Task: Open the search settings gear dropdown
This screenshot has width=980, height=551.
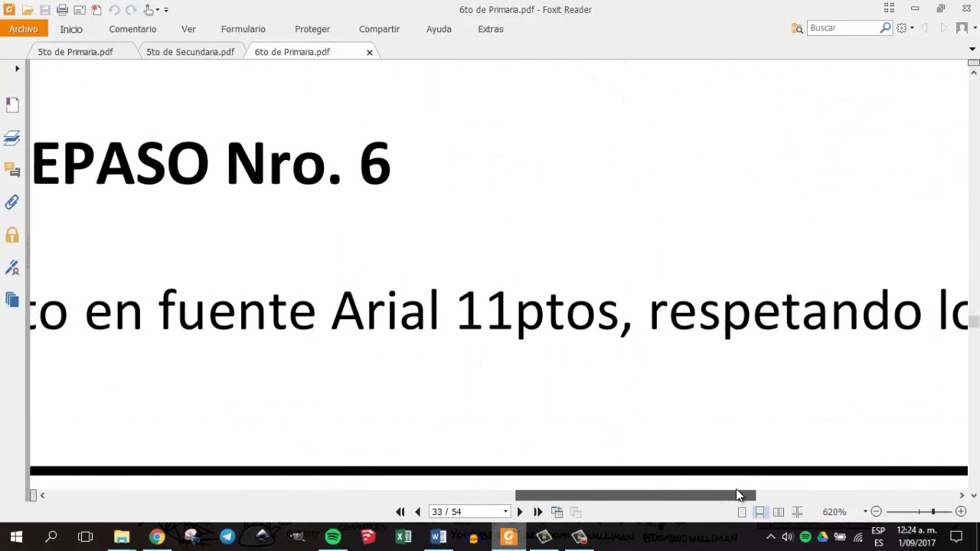Action: coord(905,28)
